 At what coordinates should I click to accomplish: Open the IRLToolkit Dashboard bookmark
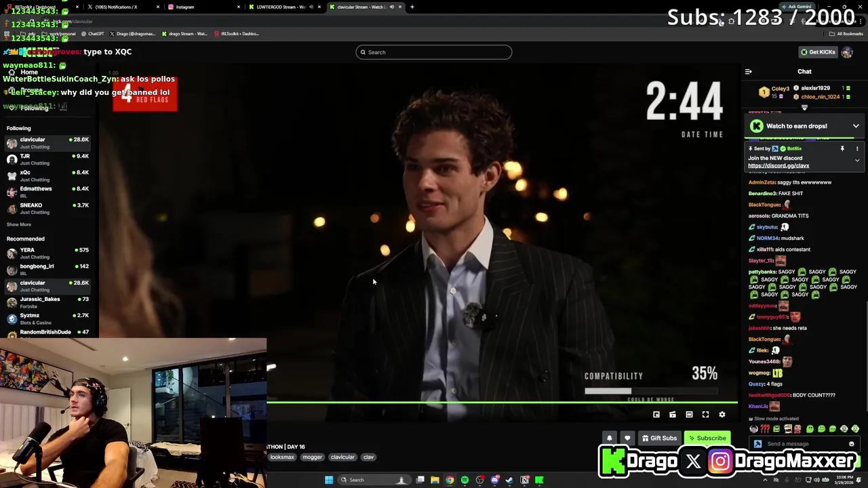pyautogui.click(x=237, y=33)
